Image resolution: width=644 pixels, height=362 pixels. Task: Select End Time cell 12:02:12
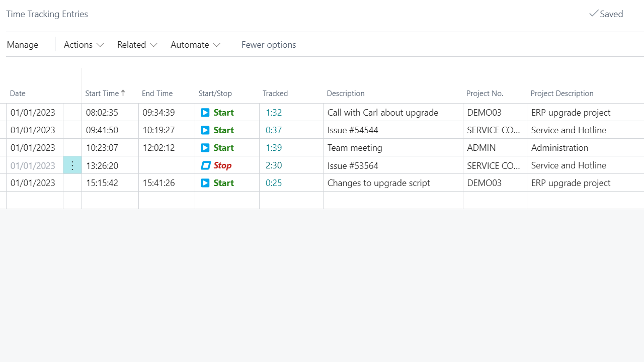158,148
